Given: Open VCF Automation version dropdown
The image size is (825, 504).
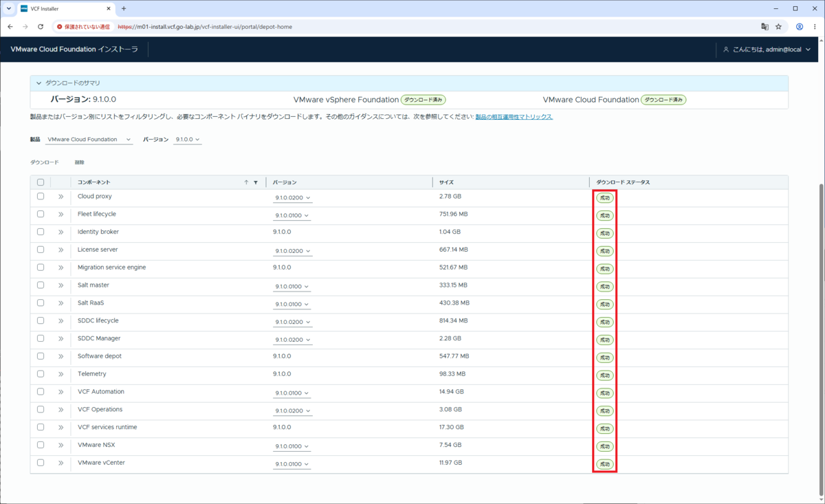Looking at the screenshot, I should pos(293,393).
